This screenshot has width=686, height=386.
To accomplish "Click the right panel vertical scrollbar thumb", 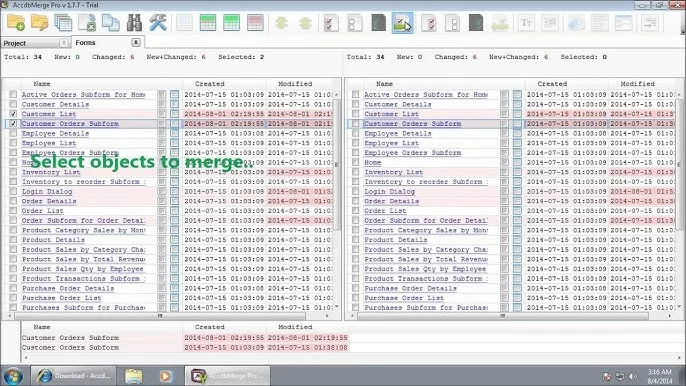I will [x=679, y=164].
